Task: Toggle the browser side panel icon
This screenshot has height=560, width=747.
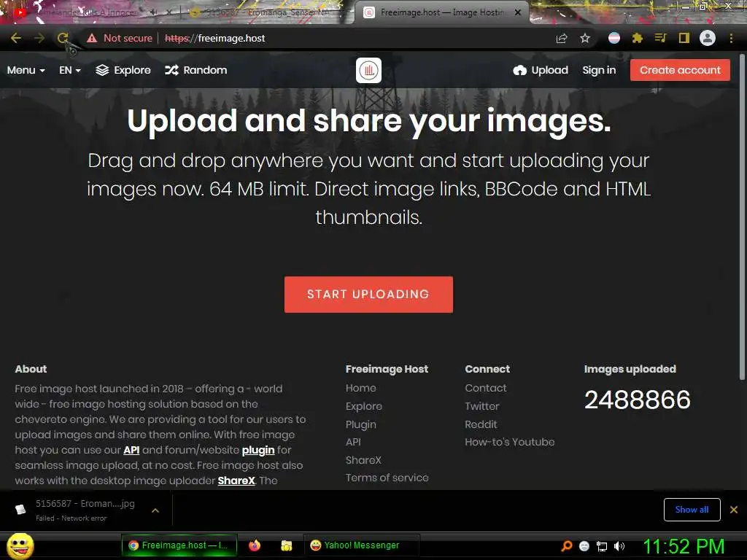Action: click(684, 38)
